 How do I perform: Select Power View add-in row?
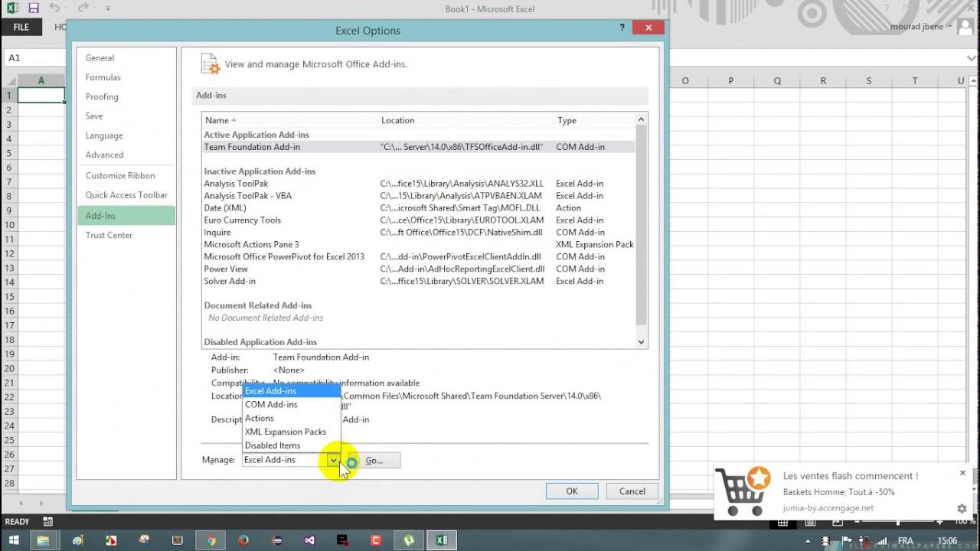tap(419, 269)
